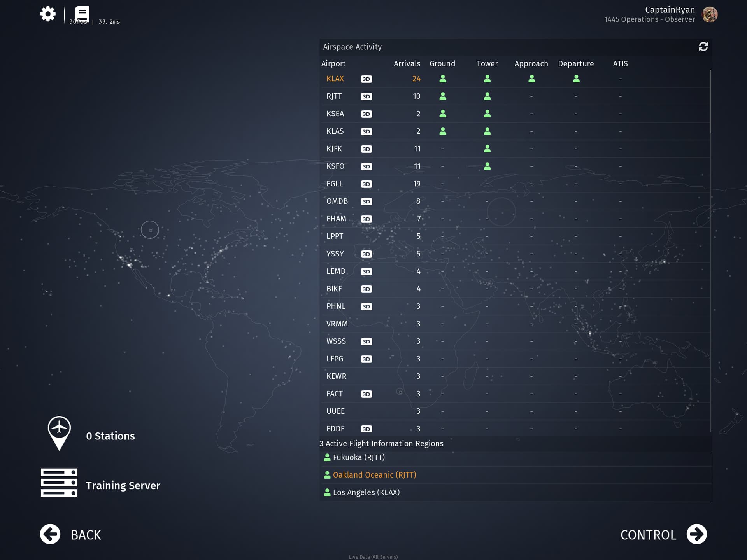Click the KLAX Departure controller icon
747x560 pixels.
pos(576,79)
